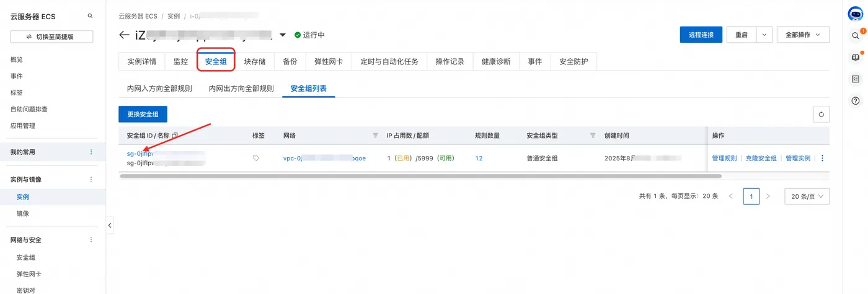Click the 重启 button
Screen dimensions: 868x294
pos(742,35)
